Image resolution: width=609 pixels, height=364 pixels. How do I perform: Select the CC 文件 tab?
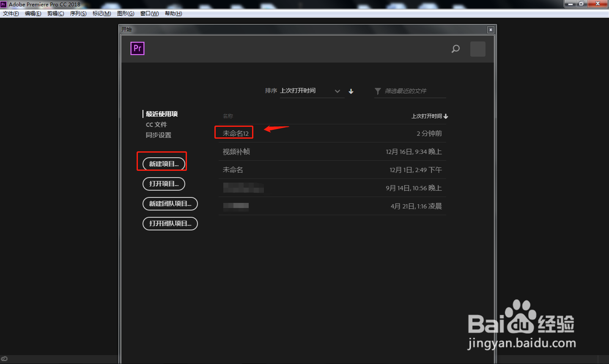pos(156,125)
